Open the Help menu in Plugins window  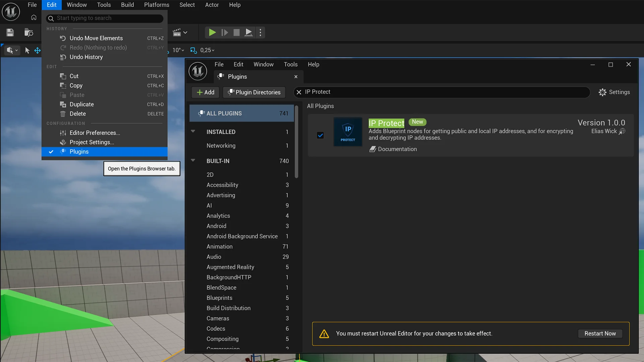click(x=313, y=64)
